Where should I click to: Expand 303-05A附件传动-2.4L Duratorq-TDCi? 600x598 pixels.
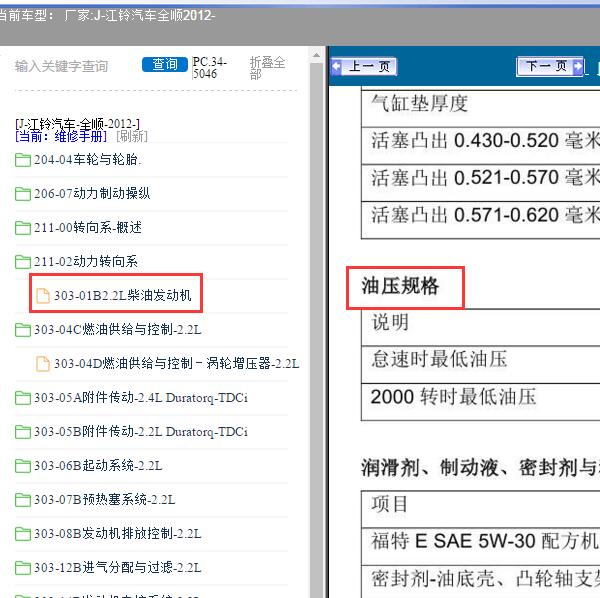point(141,398)
